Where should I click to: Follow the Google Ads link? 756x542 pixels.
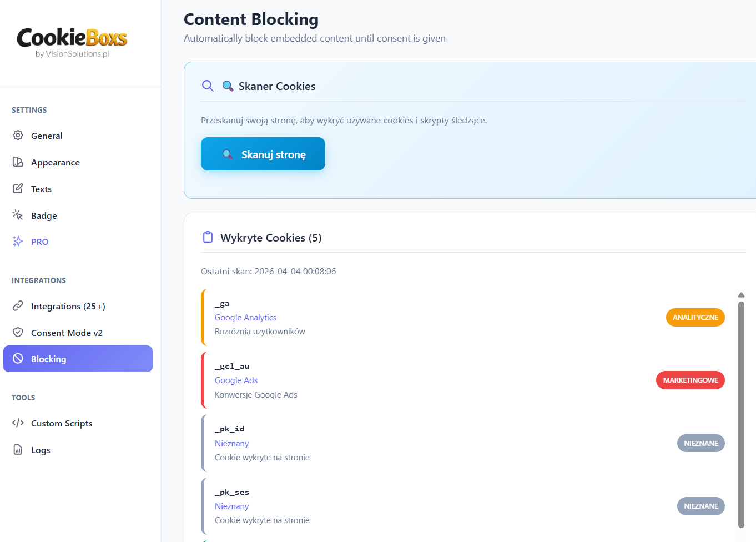tap(236, 380)
